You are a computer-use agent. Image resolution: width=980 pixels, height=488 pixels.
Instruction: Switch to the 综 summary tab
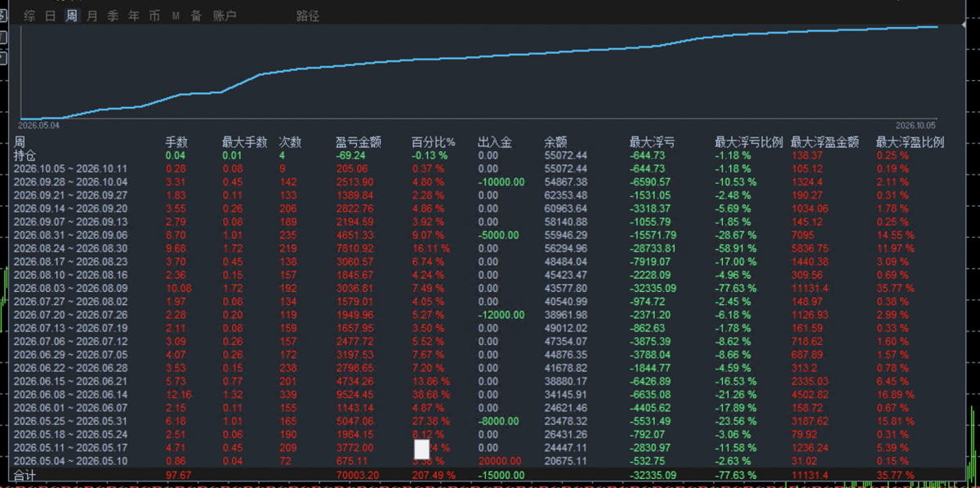click(x=29, y=16)
